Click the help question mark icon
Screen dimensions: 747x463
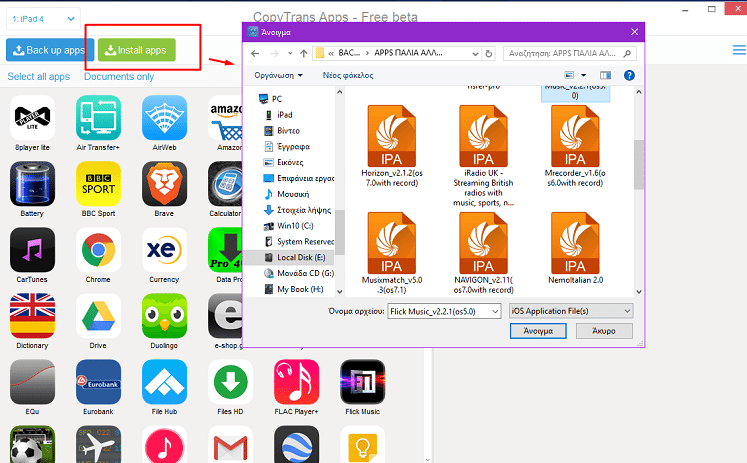[x=629, y=75]
